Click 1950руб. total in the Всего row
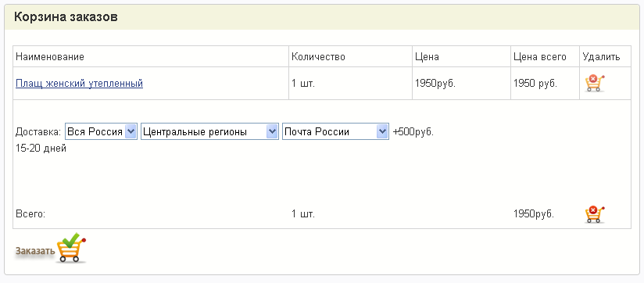Screen dimensions: 644x283 pos(534,214)
